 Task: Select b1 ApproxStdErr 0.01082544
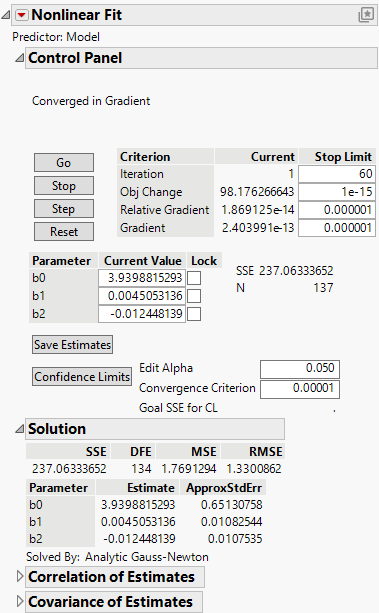(232, 522)
